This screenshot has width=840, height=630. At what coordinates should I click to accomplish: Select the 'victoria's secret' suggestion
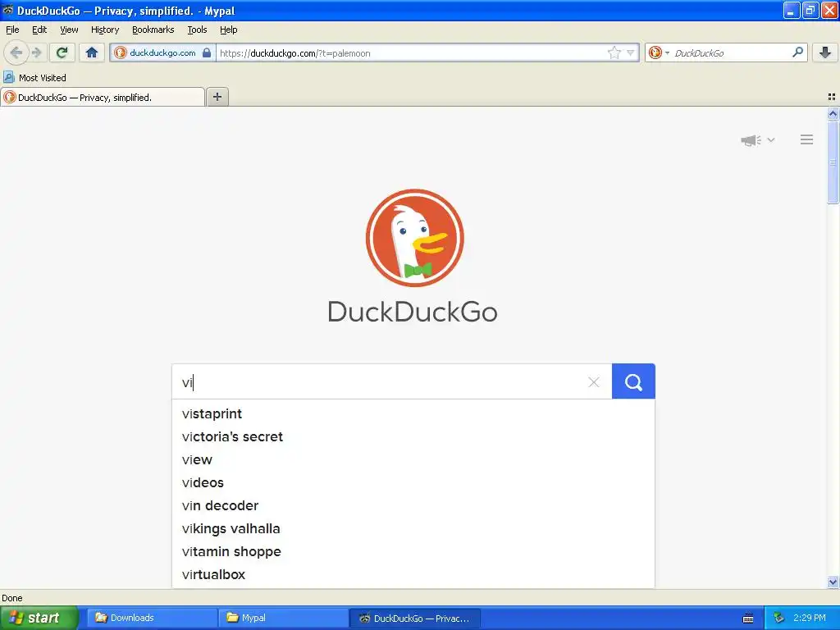coord(413,436)
